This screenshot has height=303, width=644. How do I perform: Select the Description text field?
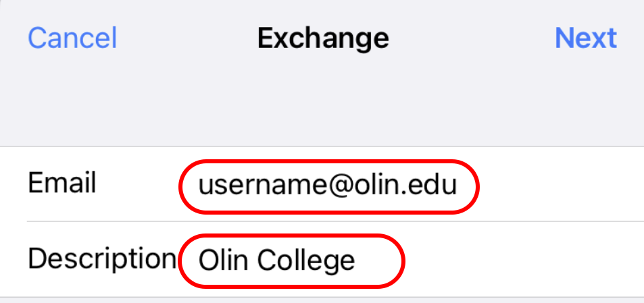pos(291,260)
